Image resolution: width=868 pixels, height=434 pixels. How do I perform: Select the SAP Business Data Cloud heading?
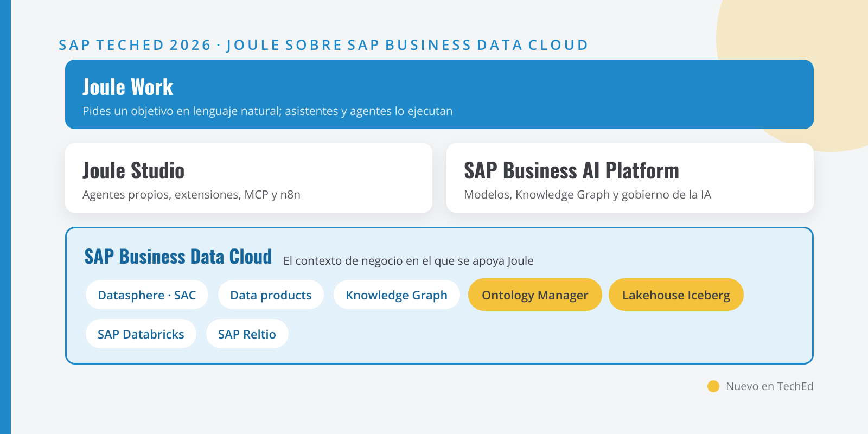(178, 257)
